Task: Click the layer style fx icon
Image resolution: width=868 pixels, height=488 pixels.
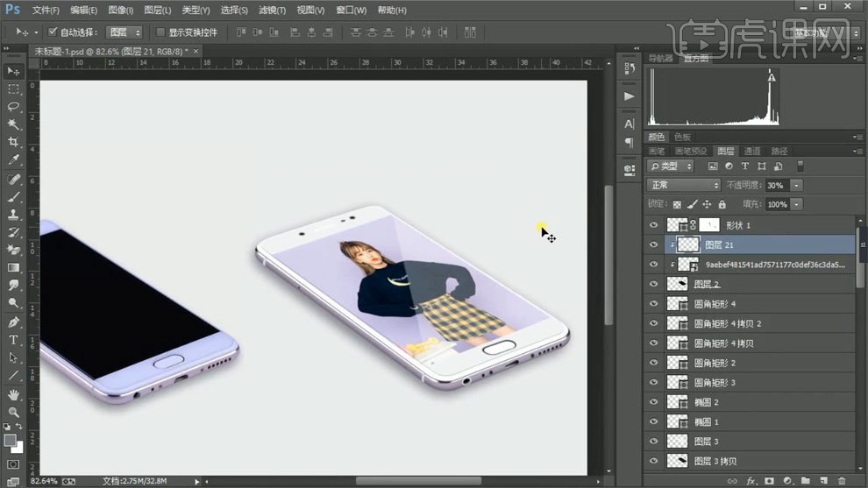Action: click(751, 480)
